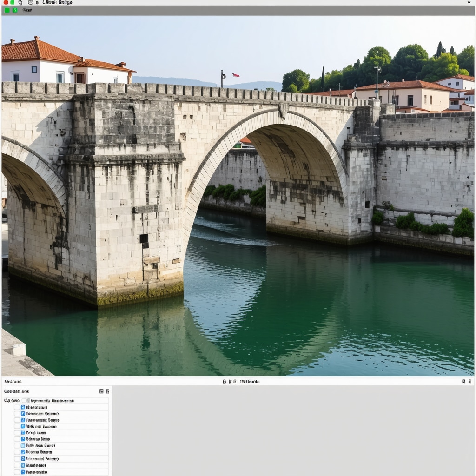476x476 pixels.
Task: Click the left icon at the status bar's right end
Action: pyautogui.click(x=463, y=382)
